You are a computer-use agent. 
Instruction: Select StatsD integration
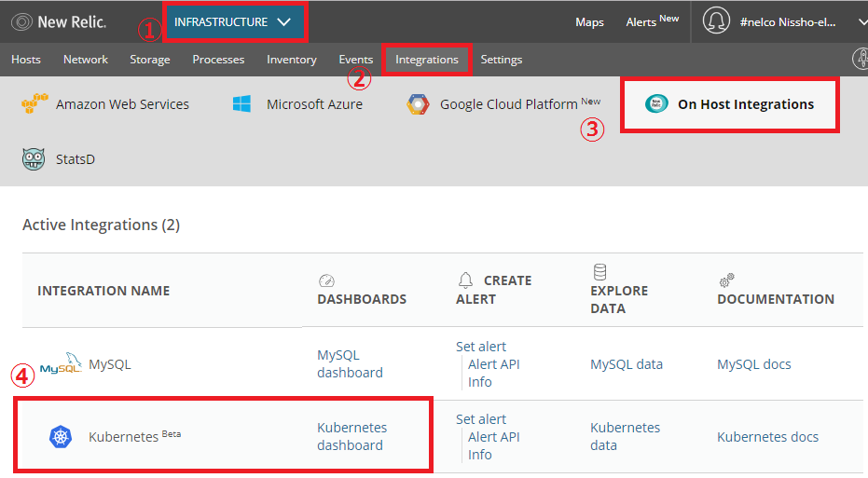click(76, 159)
